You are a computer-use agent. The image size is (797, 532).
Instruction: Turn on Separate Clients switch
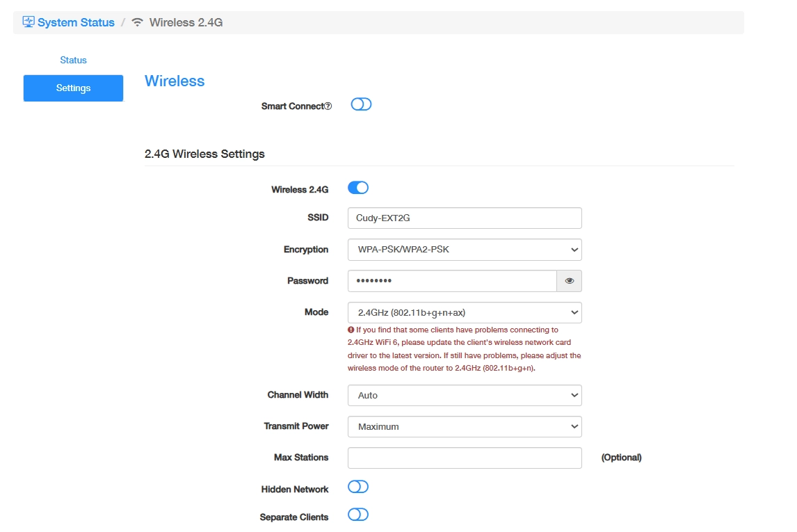[358, 515]
